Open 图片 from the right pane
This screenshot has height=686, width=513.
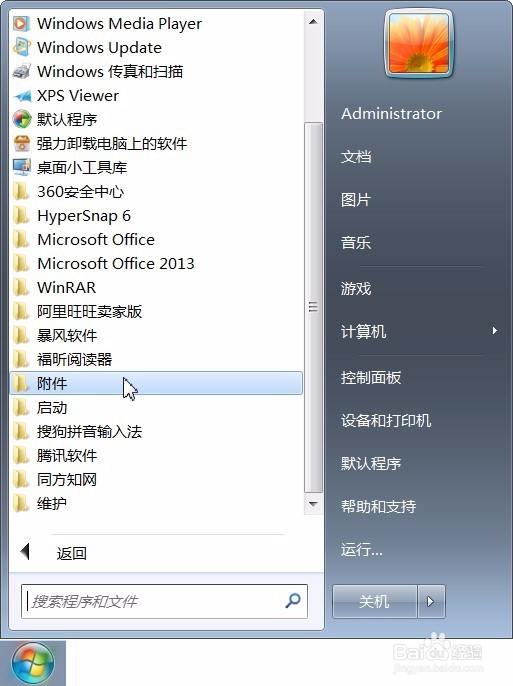click(x=356, y=200)
